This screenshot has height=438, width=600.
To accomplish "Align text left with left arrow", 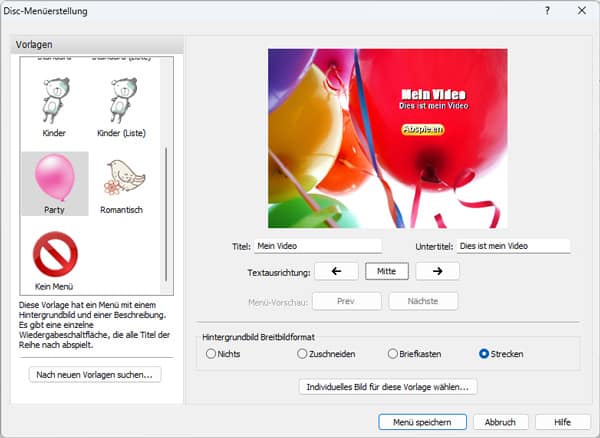I will coord(336,271).
